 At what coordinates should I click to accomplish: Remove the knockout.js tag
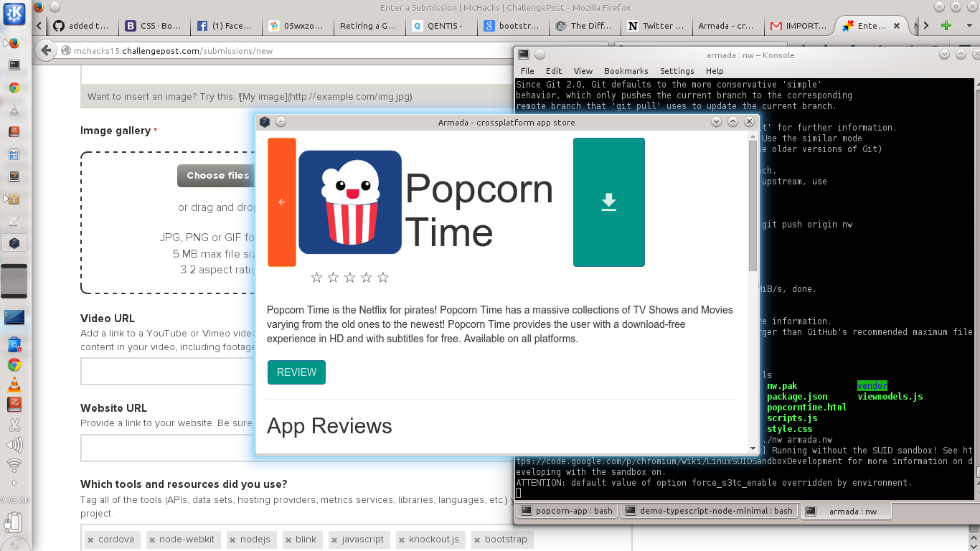(x=401, y=540)
